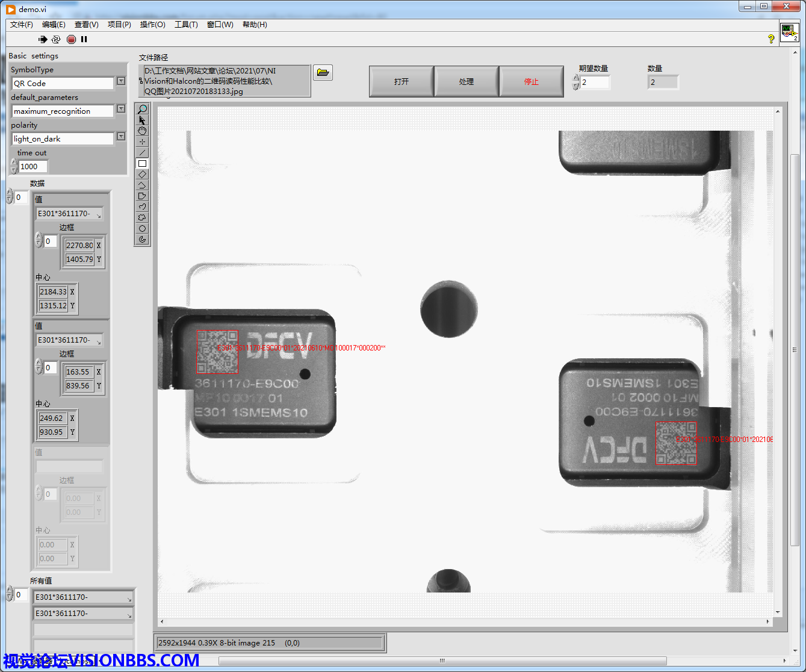The width and height of the screenshot is (806, 672).
Task: Select the hand Pan tool
Action: (x=142, y=131)
